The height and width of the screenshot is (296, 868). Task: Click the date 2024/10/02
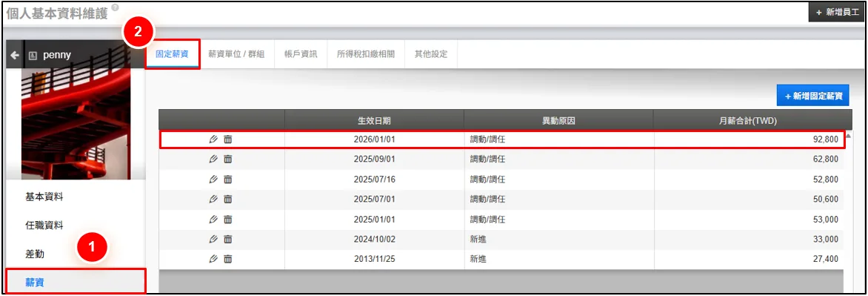point(374,239)
